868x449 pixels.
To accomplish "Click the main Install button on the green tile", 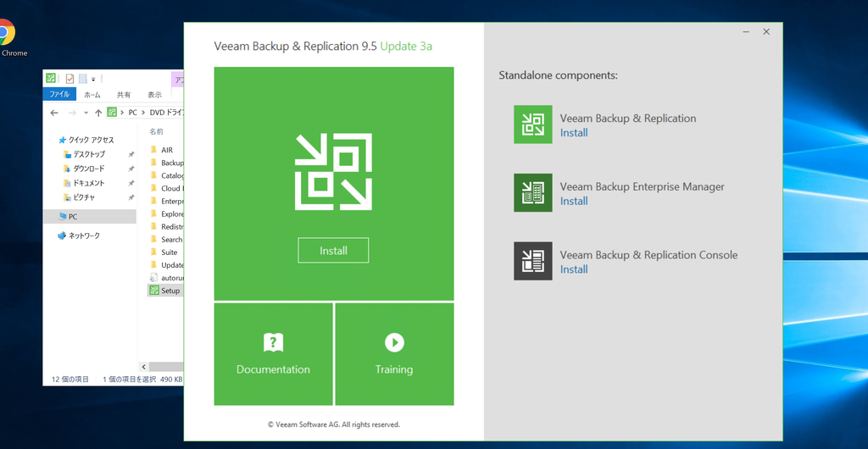I will 333,251.
